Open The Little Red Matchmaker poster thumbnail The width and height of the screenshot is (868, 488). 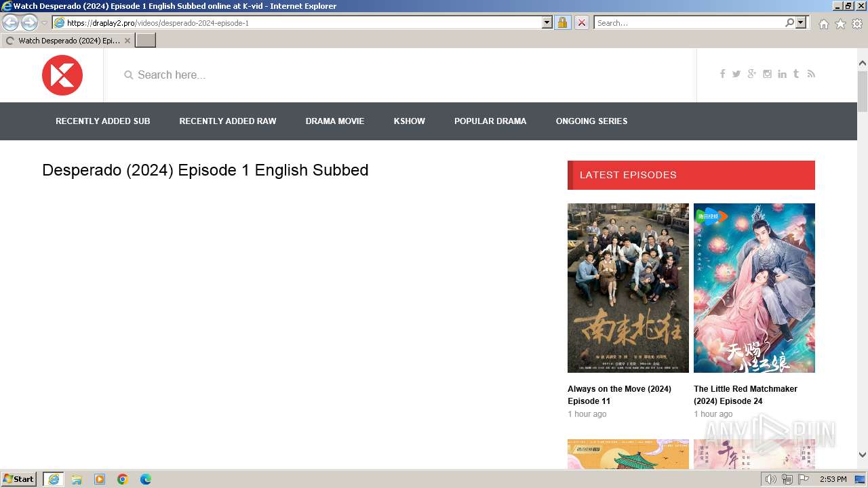click(x=754, y=288)
